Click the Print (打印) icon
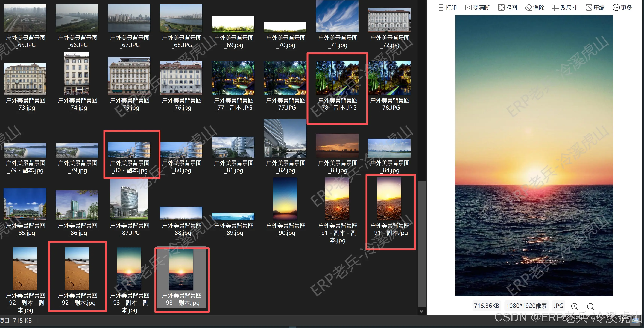Screen dimensions: 644x328 (441, 7)
